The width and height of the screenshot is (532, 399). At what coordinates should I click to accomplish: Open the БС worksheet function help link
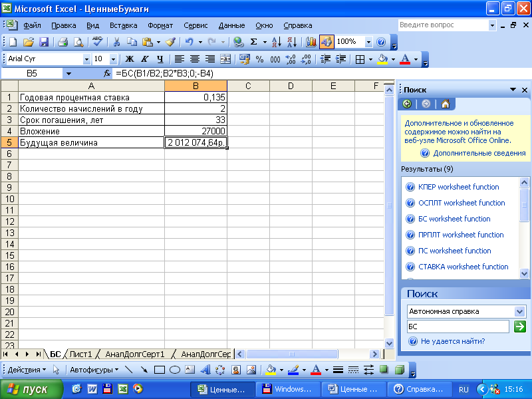[x=454, y=219]
